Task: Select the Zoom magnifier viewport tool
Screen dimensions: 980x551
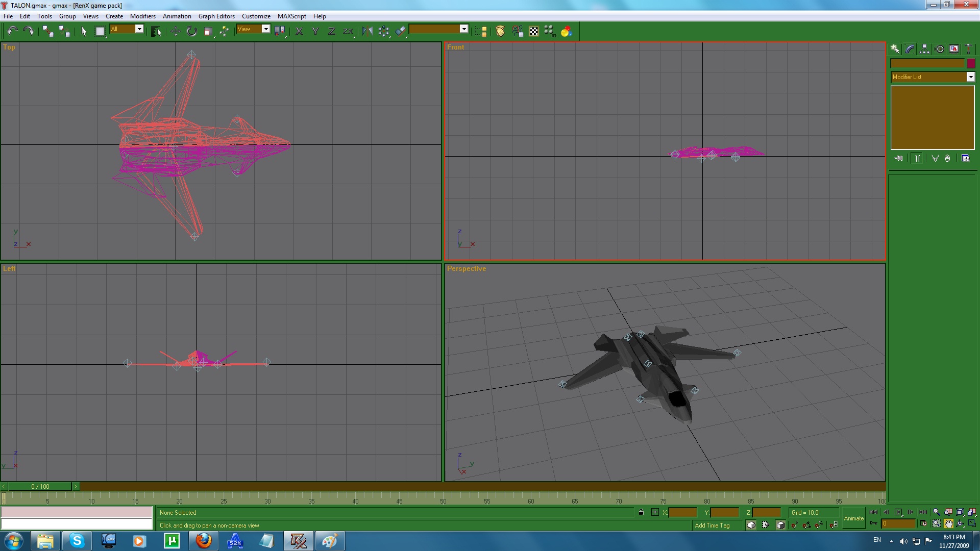Action: click(936, 512)
